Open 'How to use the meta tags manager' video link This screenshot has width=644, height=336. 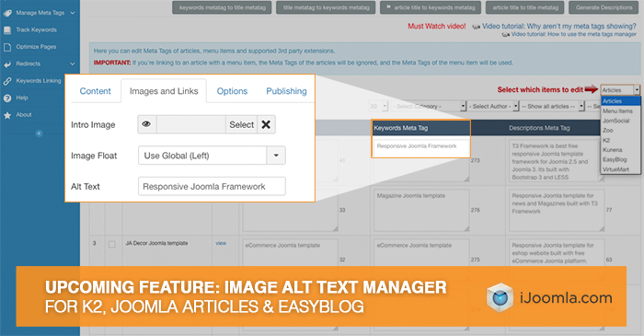click(x=574, y=34)
